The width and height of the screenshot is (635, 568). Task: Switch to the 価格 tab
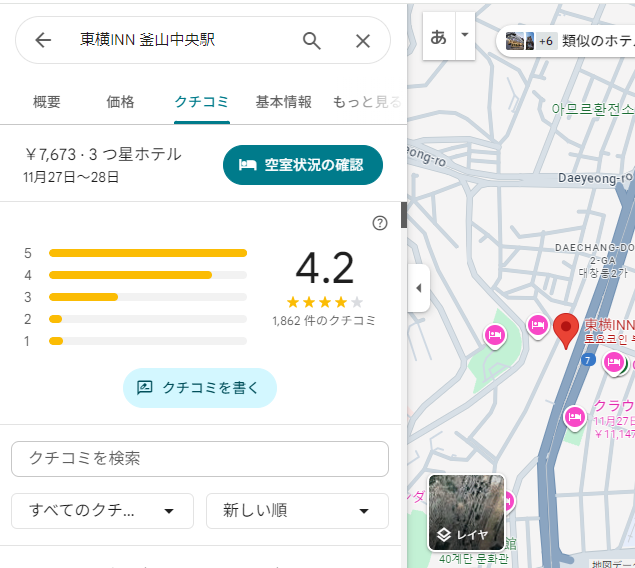coord(121,102)
